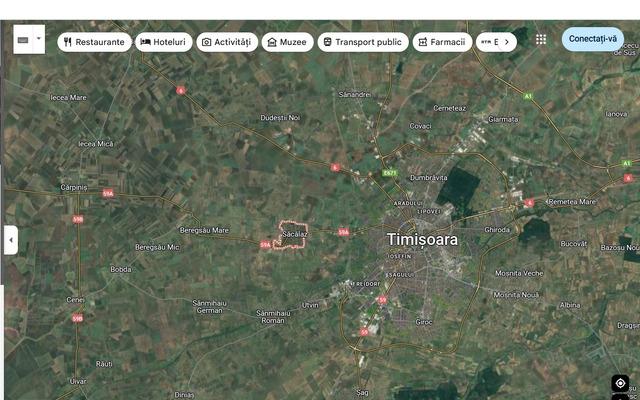Click the E671 road shield
The width and height of the screenshot is (640, 400).
[x=390, y=173]
